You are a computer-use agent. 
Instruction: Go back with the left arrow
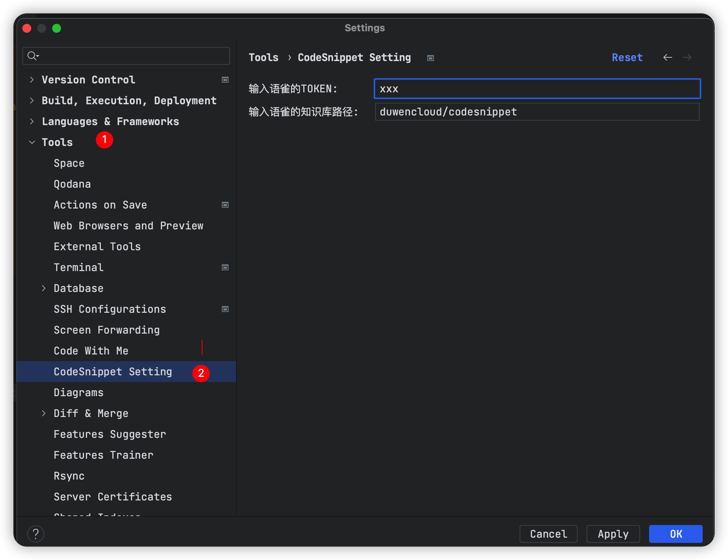[x=668, y=57]
